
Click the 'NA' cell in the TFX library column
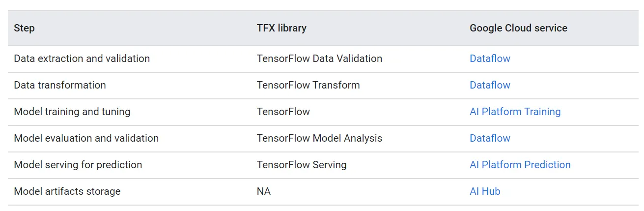[x=264, y=191]
